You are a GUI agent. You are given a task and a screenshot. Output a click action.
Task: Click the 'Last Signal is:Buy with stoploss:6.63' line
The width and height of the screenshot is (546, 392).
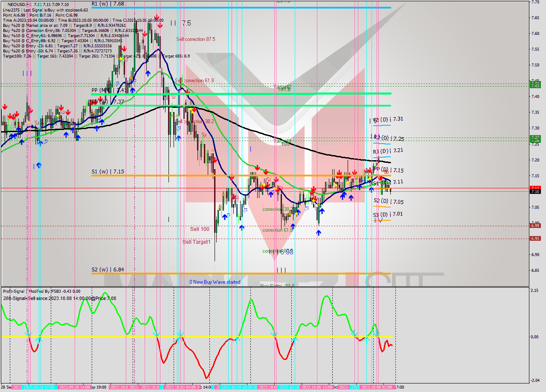coord(56,10)
